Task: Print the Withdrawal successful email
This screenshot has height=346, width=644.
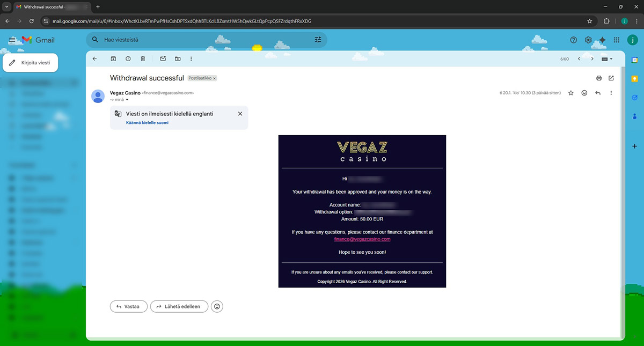Action: pos(599,78)
